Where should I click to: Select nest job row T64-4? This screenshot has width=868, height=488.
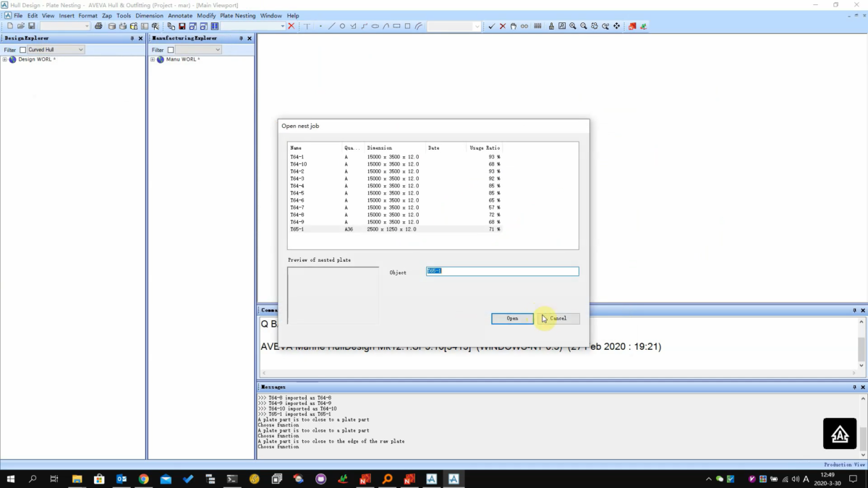pyautogui.click(x=395, y=186)
